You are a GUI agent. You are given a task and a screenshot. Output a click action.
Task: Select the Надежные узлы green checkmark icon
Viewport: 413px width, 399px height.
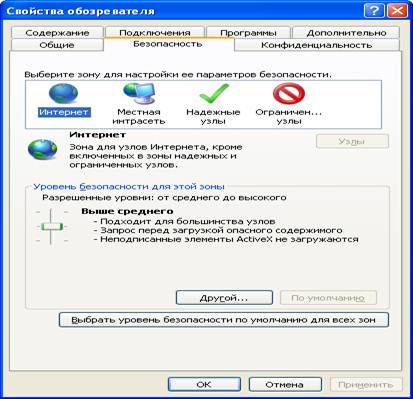214,94
